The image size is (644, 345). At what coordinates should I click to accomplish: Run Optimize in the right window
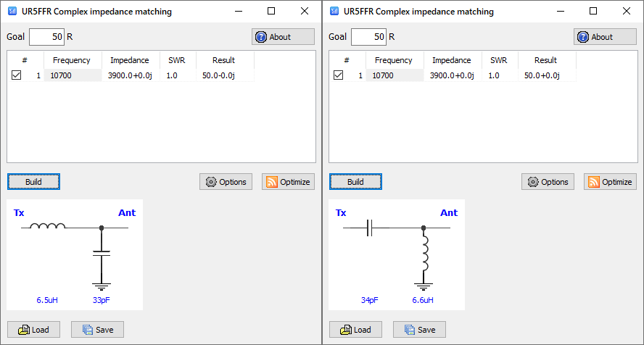point(610,182)
